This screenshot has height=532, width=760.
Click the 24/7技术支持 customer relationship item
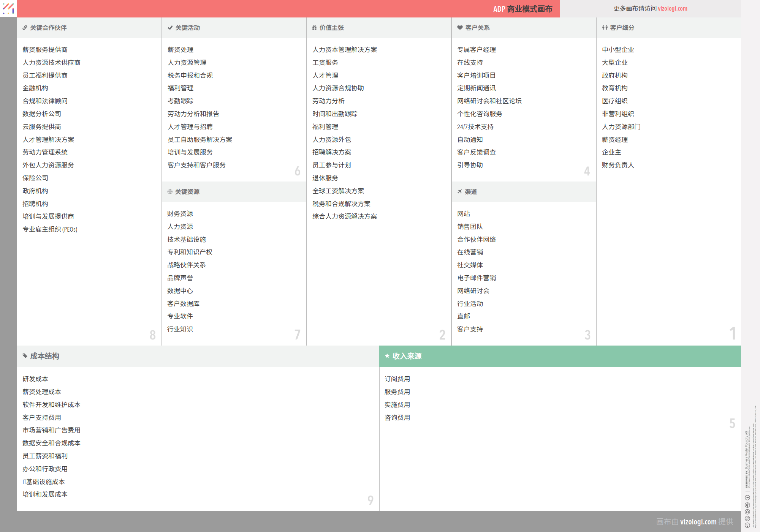(x=475, y=127)
